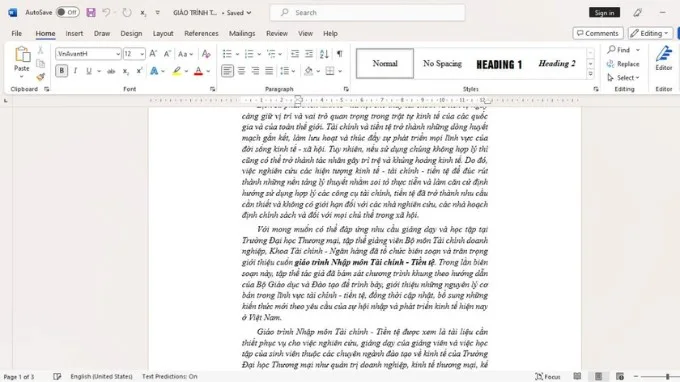
Task: Increase paragraph indent
Action: [309, 54]
